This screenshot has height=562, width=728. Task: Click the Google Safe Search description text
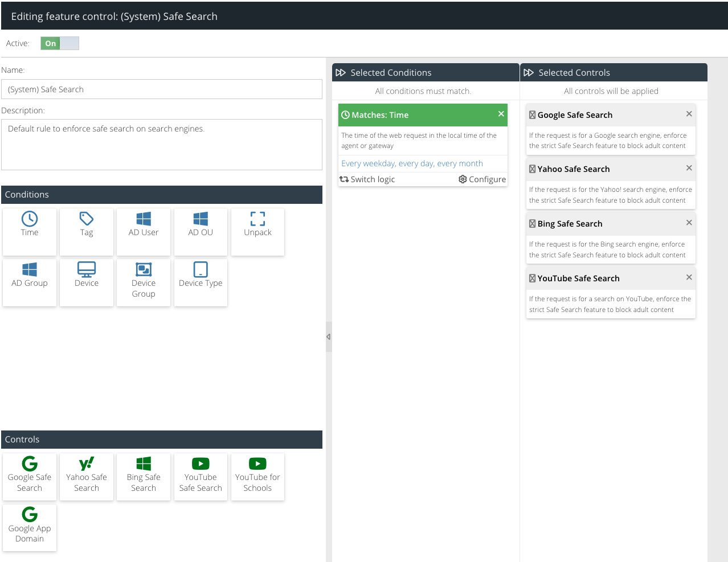coord(608,141)
